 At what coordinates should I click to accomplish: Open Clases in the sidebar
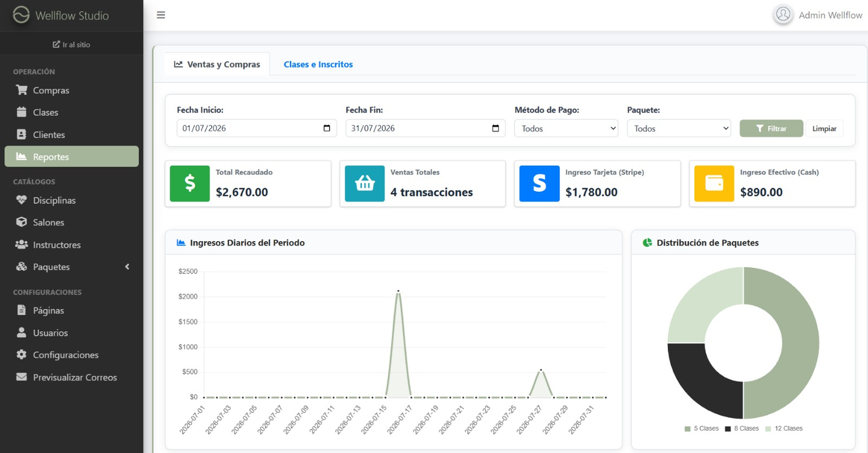pos(72,112)
